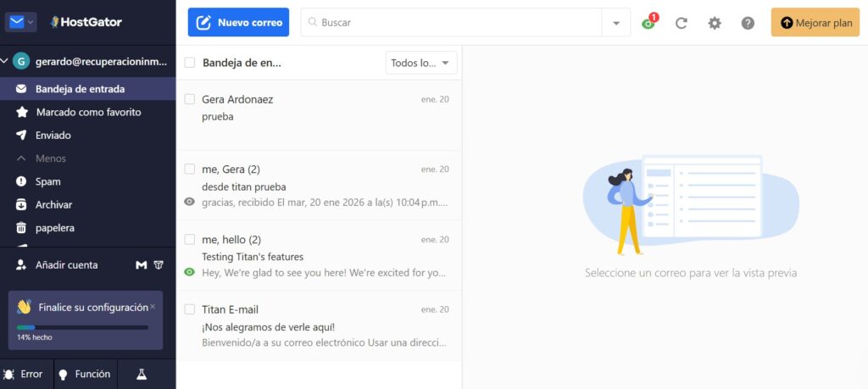Collapse the gerardo account folder tree

click(6, 61)
